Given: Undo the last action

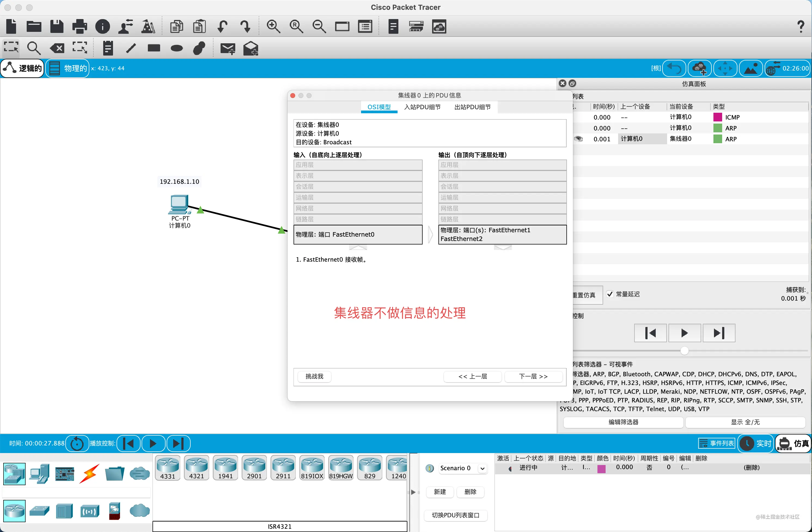Looking at the screenshot, I should coord(222,26).
